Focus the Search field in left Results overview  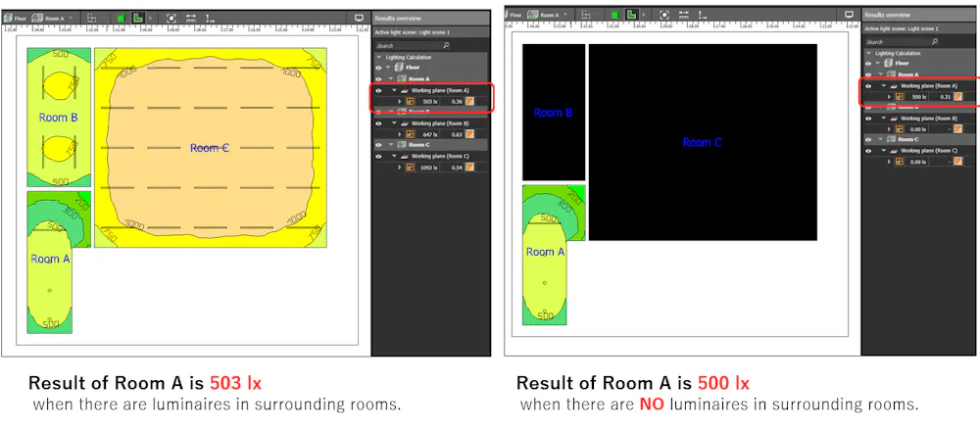(x=413, y=46)
